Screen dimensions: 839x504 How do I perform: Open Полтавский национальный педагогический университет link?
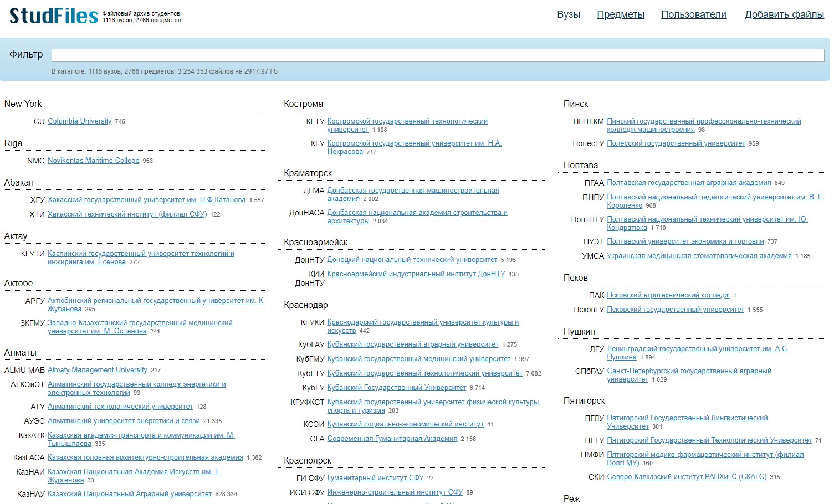pos(715,201)
